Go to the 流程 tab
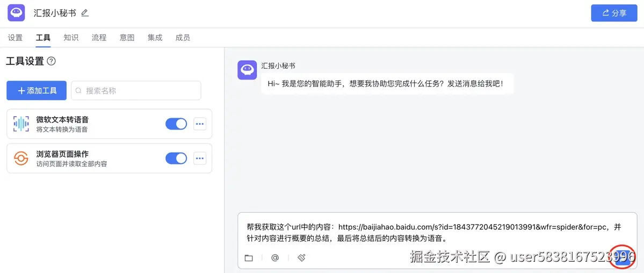This screenshot has width=644, height=273. coord(99,38)
